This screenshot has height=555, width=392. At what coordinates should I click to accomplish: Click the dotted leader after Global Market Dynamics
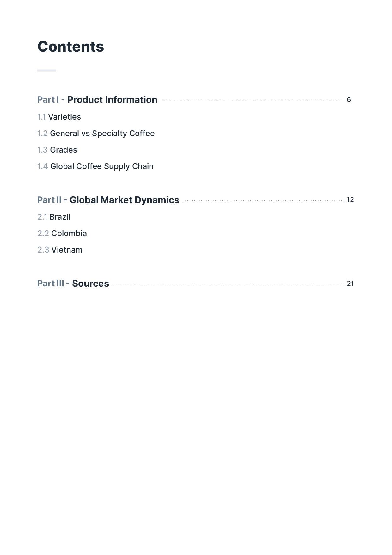click(263, 200)
